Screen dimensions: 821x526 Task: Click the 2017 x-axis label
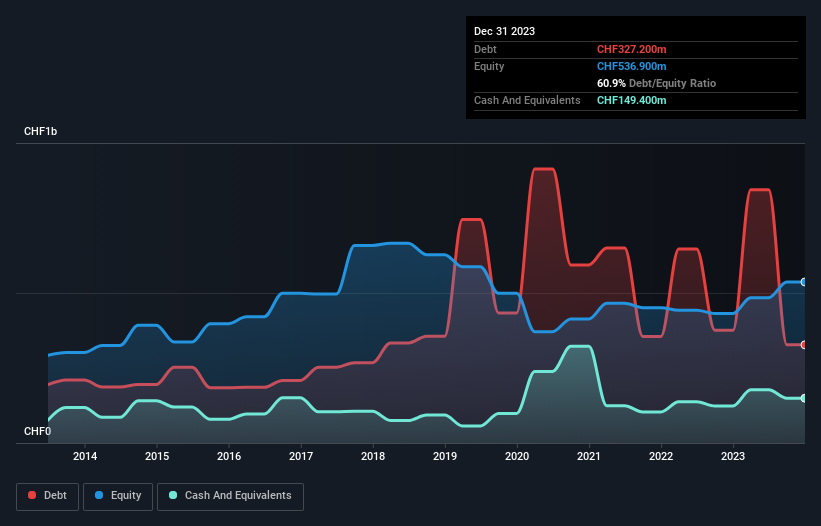pyautogui.click(x=301, y=456)
